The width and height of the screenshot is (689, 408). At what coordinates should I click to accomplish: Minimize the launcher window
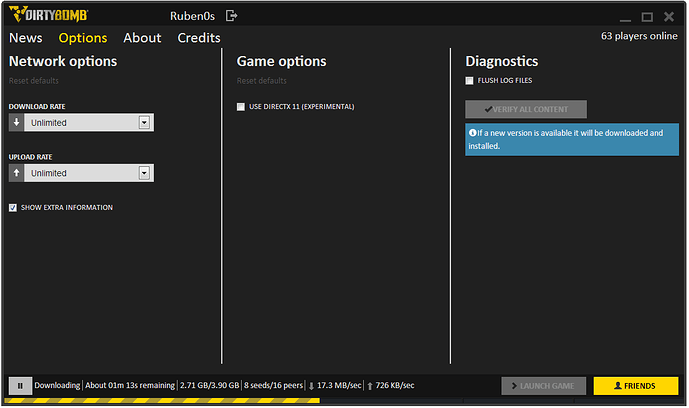click(626, 16)
